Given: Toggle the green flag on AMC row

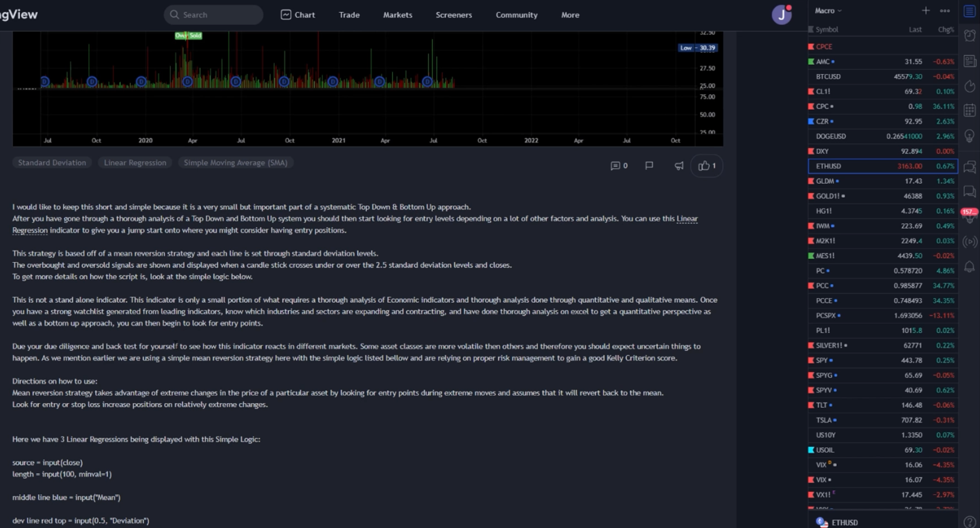Looking at the screenshot, I should (x=811, y=62).
